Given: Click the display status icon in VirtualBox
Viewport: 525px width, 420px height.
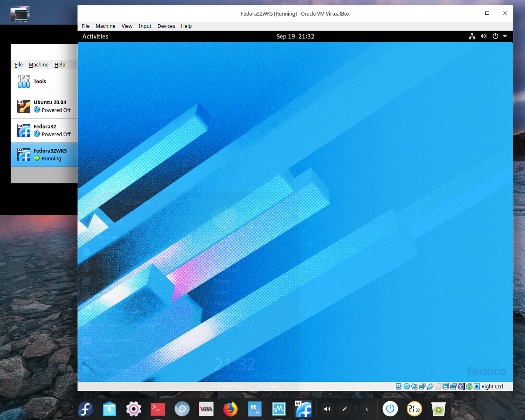Looking at the screenshot, I should tap(445, 386).
